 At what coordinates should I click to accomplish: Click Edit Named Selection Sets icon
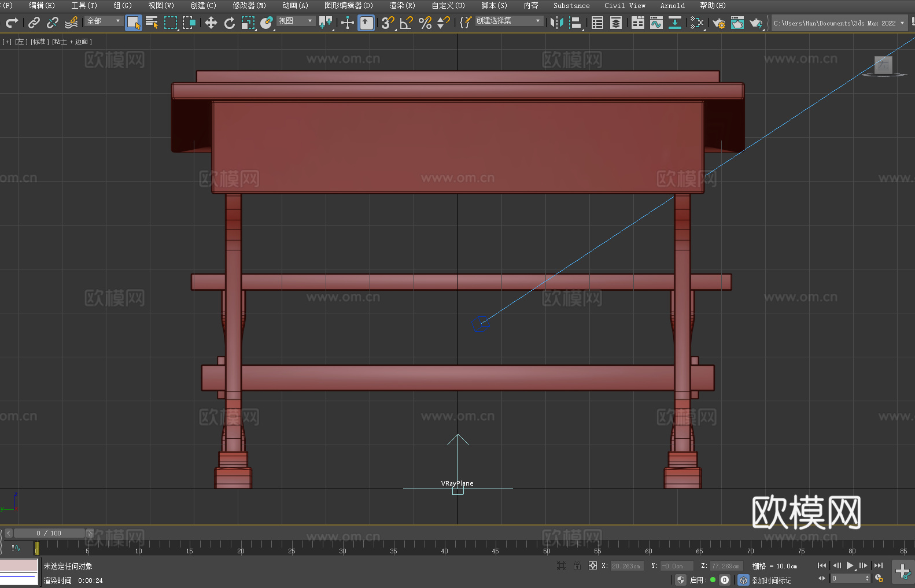click(465, 23)
